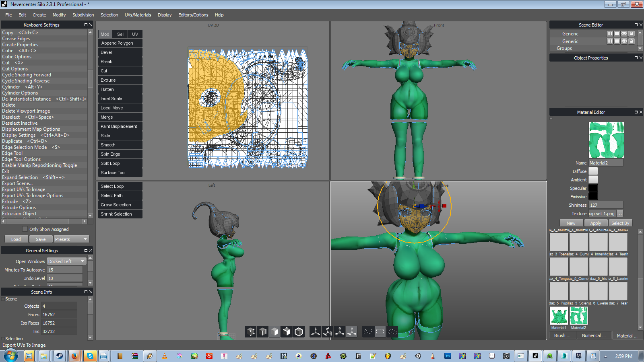Click the Extrude button
Image resolution: width=644 pixels, height=362 pixels.
click(120, 80)
